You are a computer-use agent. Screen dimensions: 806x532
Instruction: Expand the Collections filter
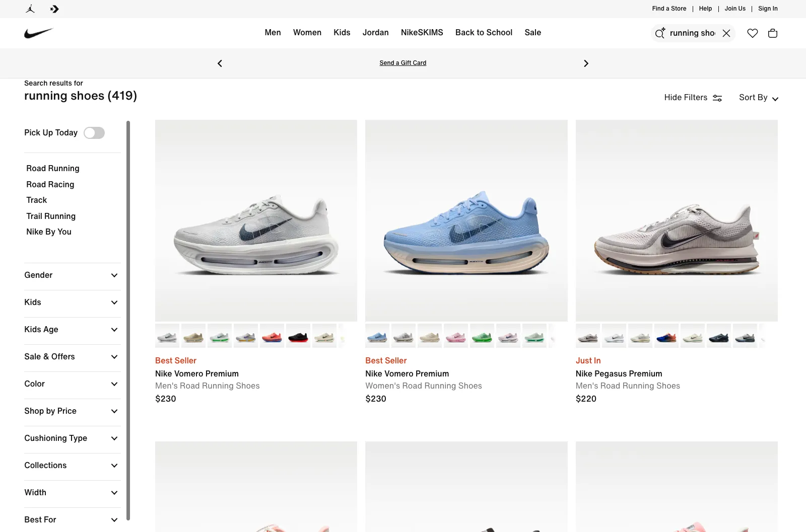coord(73,466)
